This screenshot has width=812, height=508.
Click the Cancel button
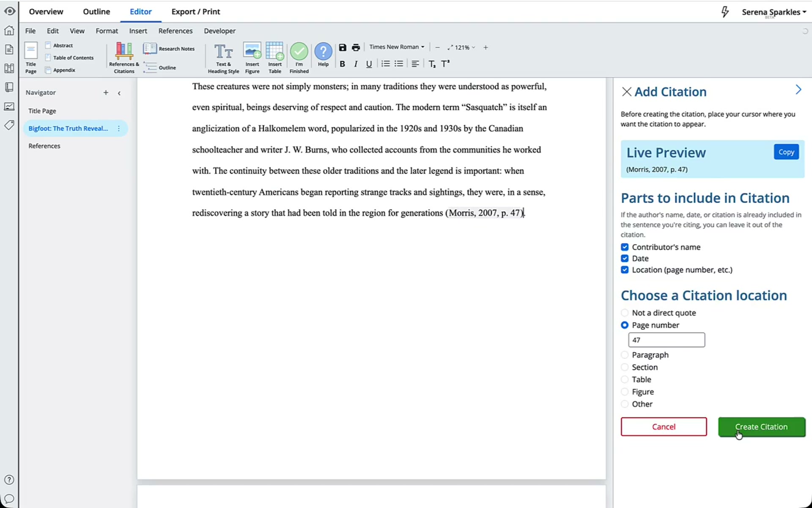coord(664,427)
